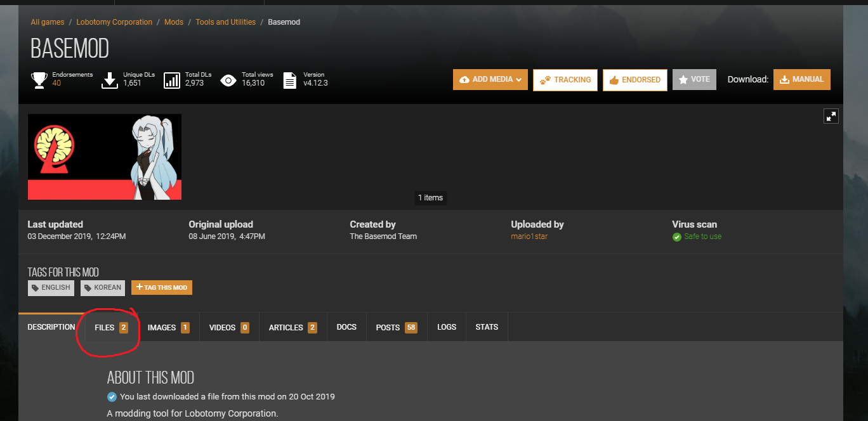
Task: Click the endorsements count 40
Action: pos(56,83)
